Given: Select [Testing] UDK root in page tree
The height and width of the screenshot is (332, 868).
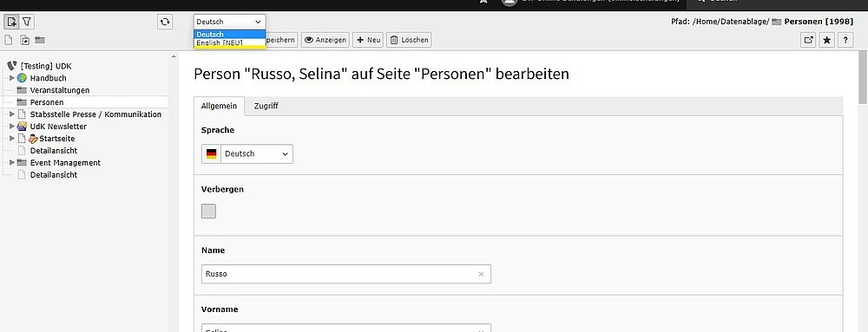Looking at the screenshot, I should coord(46,66).
